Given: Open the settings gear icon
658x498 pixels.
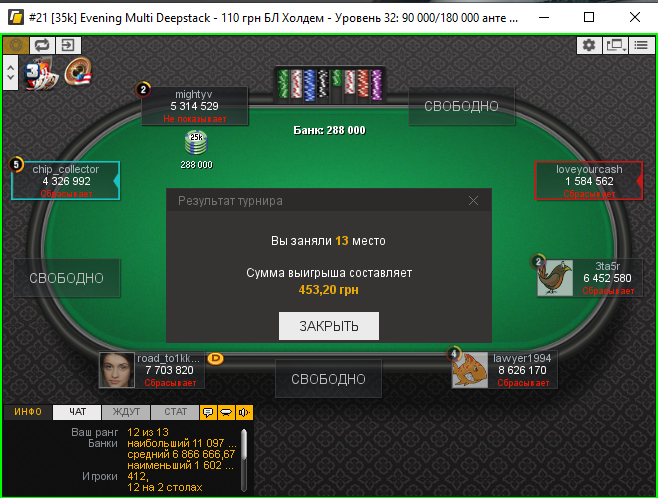Looking at the screenshot, I should click(x=589, y=45).
